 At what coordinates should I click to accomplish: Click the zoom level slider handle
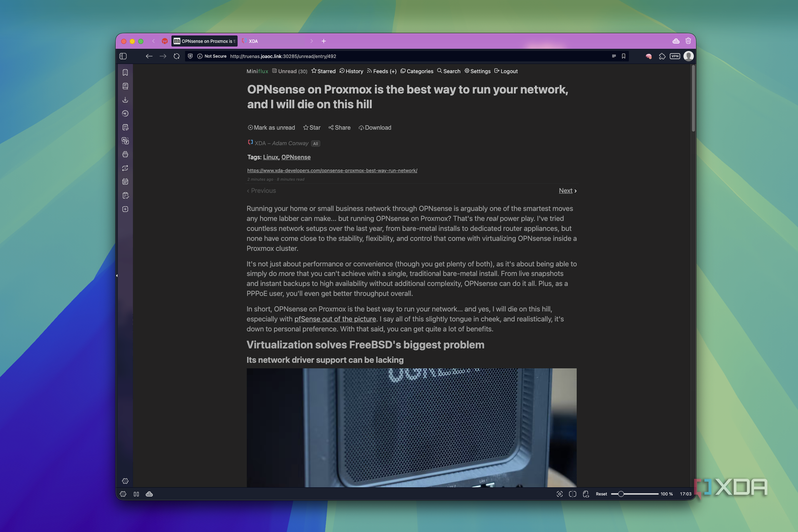click(621, 494)
